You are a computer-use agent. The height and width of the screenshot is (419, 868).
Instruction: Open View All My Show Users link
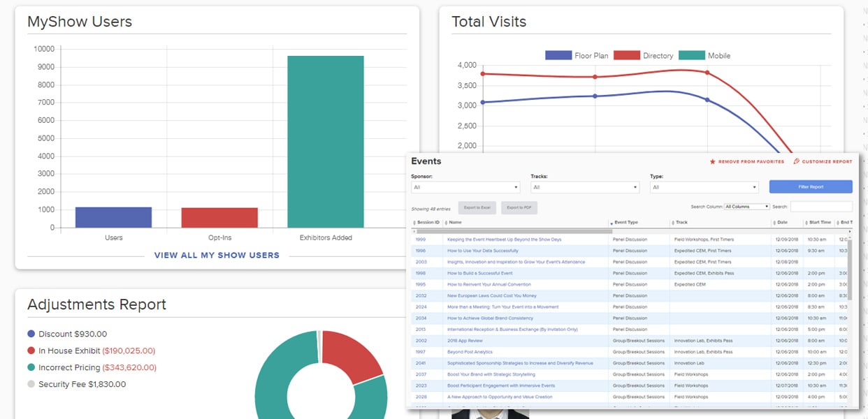coord(217,256)
